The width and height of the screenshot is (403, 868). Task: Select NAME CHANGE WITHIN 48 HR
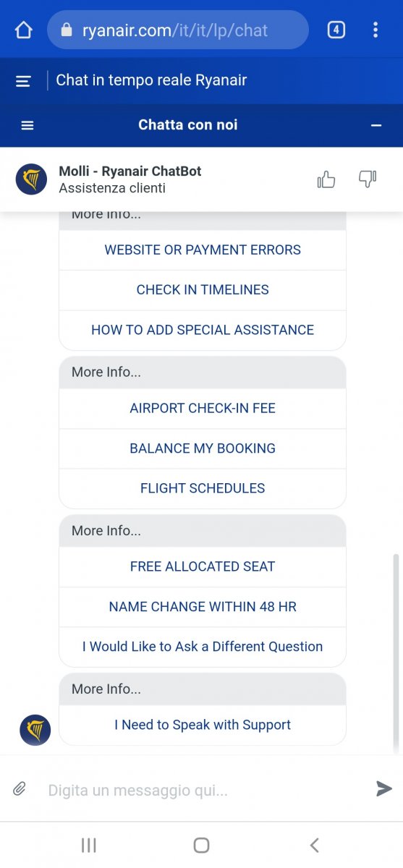tap(203, 607)
